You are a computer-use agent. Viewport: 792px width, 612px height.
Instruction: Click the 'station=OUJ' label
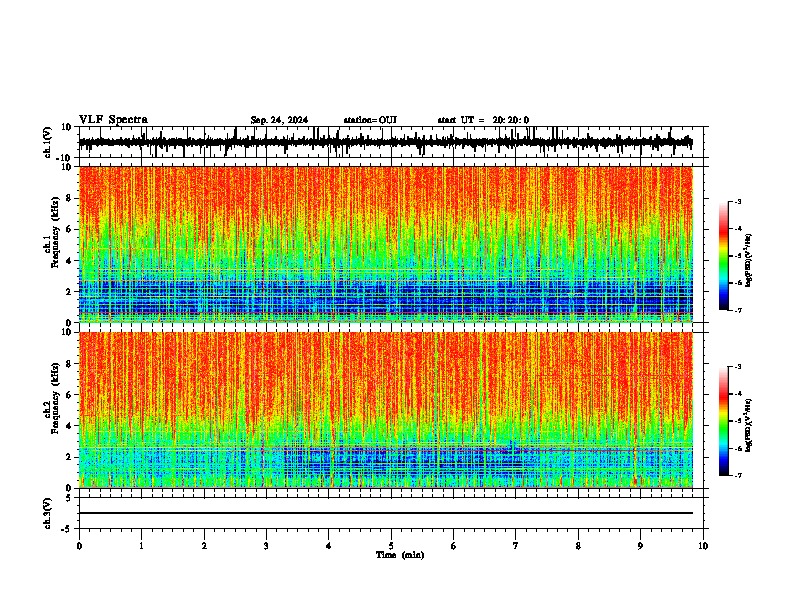click(x=370, y=120)
